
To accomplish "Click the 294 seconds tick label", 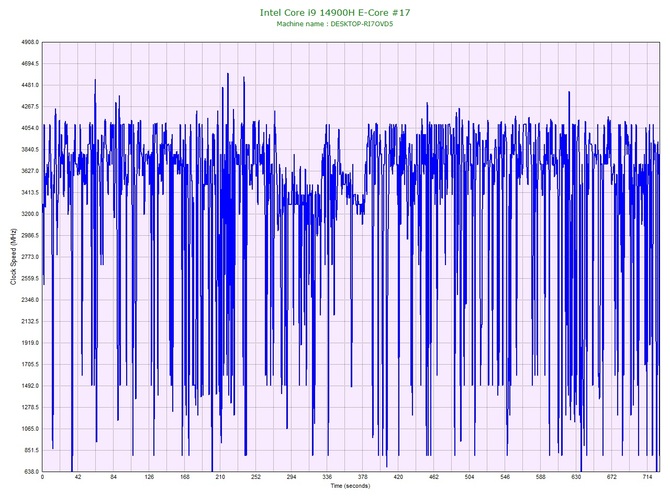I will click(x=291, y=477).
